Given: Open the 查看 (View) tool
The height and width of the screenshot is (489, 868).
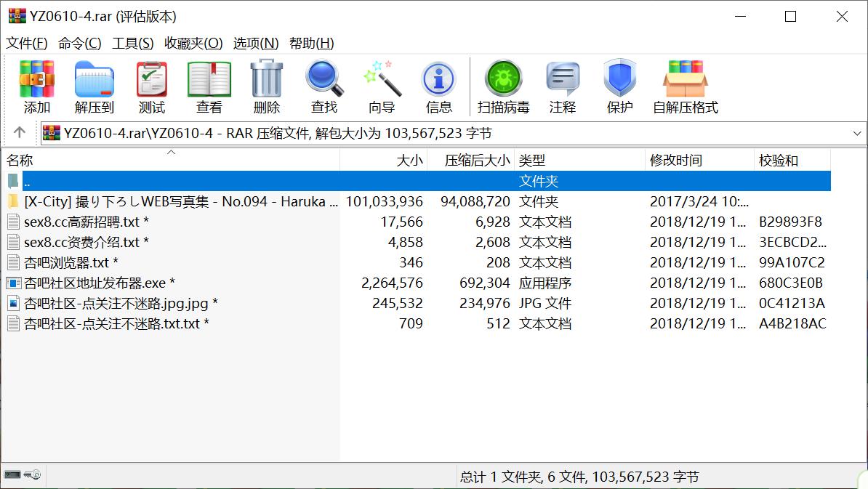Looking at the screenshot, I should tap(209, 87).
